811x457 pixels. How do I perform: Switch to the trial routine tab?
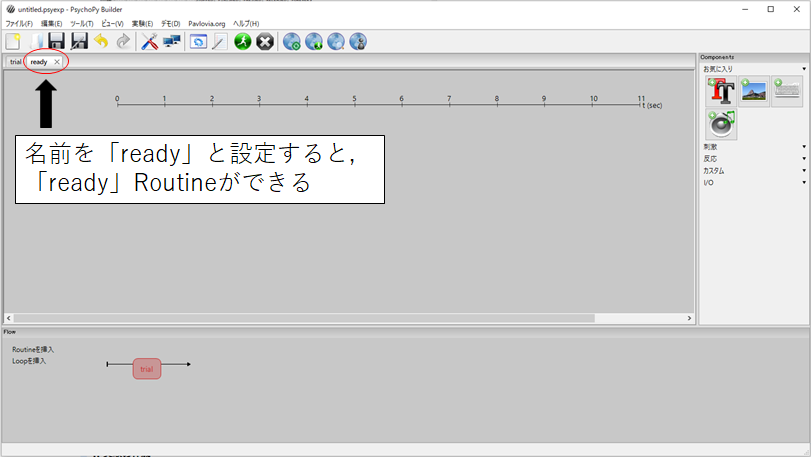pyautogui.click(x=15, y=62)
